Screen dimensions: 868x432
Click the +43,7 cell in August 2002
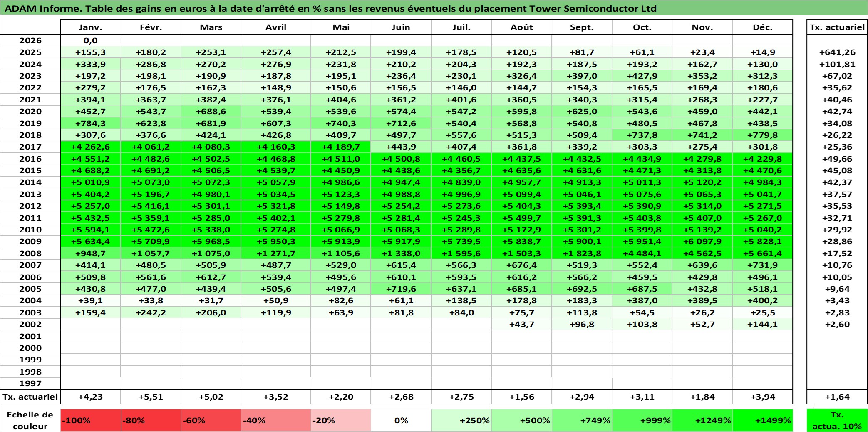point(522,324)
